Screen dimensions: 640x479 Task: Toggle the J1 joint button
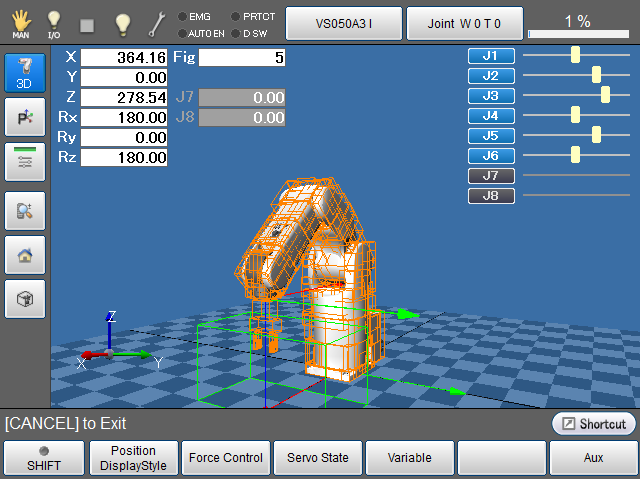tap(491, 56)
